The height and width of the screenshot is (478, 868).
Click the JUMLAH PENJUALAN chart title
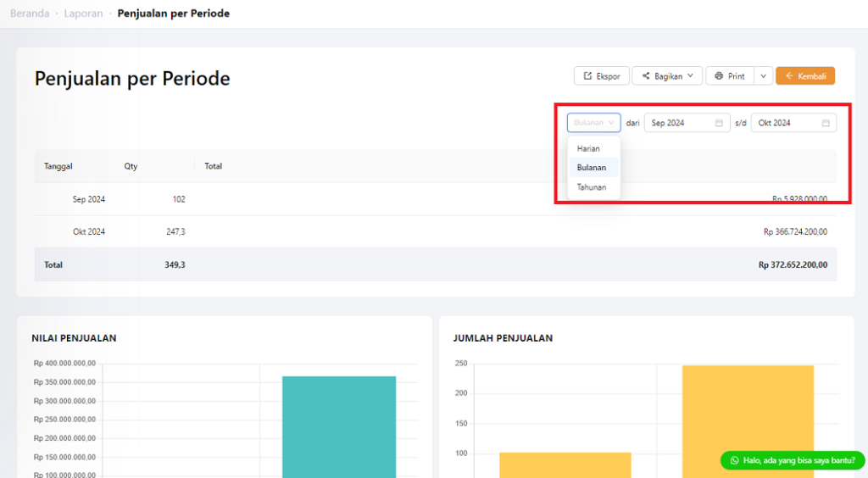click(x=503, y=338)
